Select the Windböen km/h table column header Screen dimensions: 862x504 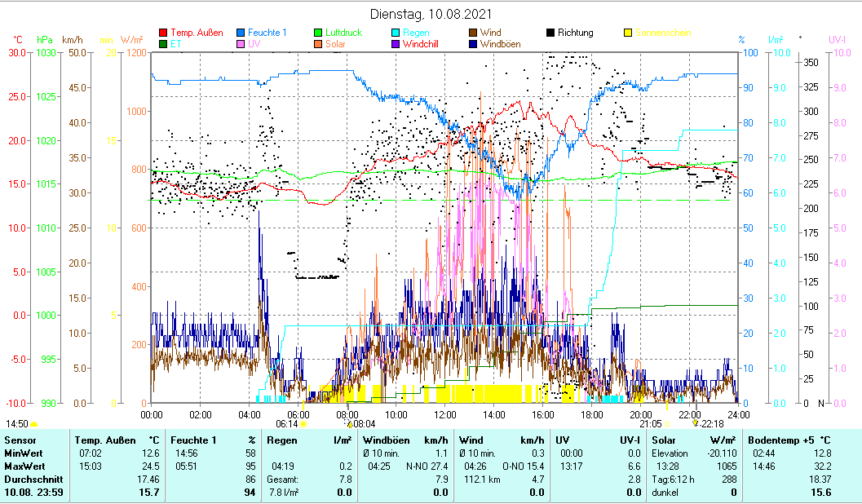pos(405,440)
